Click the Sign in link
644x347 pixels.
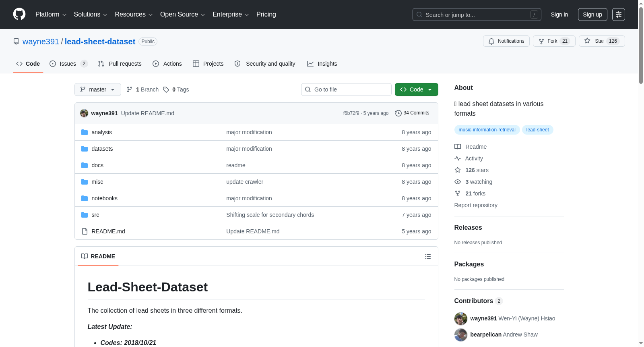559,15
